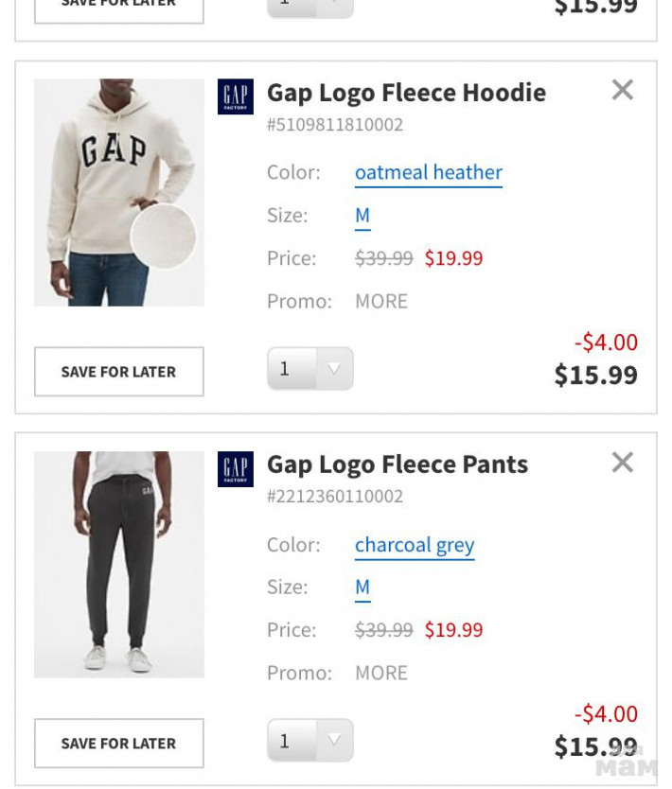This screenshot has width=672, height=789.
Task: Click the oatmeal heather fabric swatch circle
Action: [163, 237]
